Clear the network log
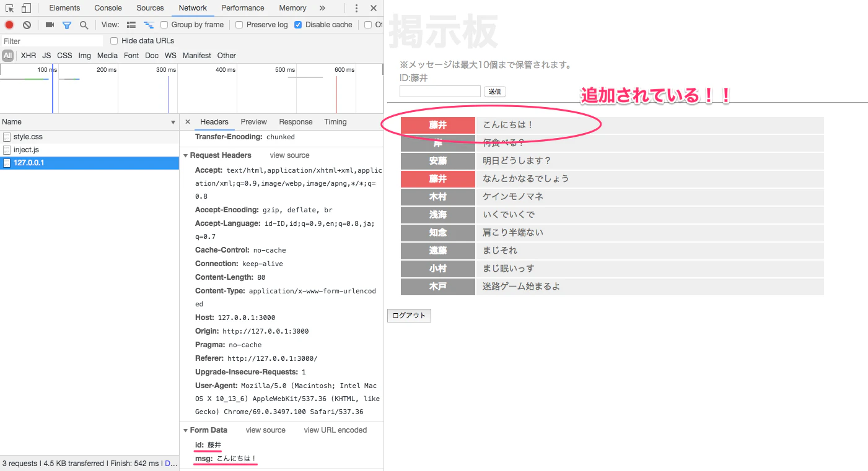 pyautogui.click(x=27, y=25)
